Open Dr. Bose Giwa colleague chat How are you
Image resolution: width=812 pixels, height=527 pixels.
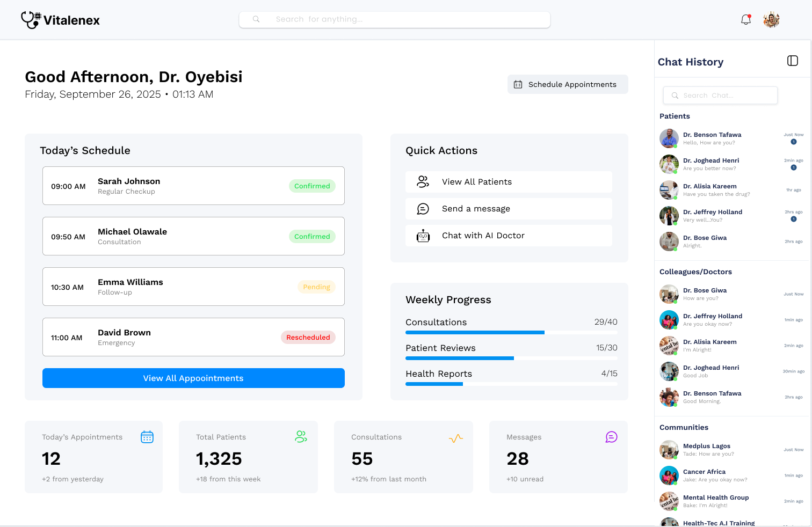732,294
